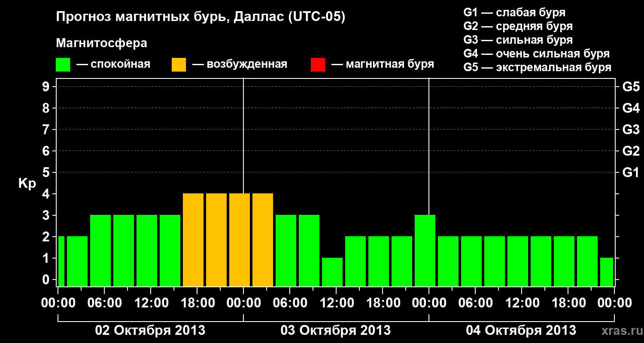Select the 02 Октября 2013 date label
The width and height of the screenshot is (644, 343).
click(x=150, y=330)
